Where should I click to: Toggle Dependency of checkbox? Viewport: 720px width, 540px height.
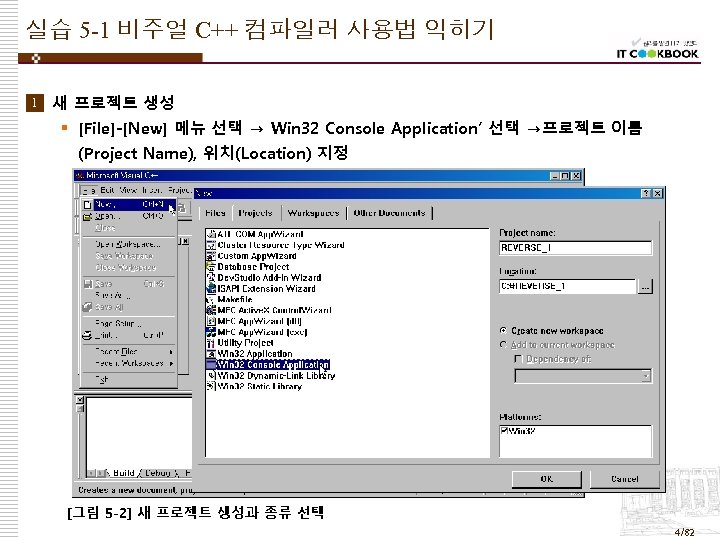pyautogui.click(x=518, y=359)
